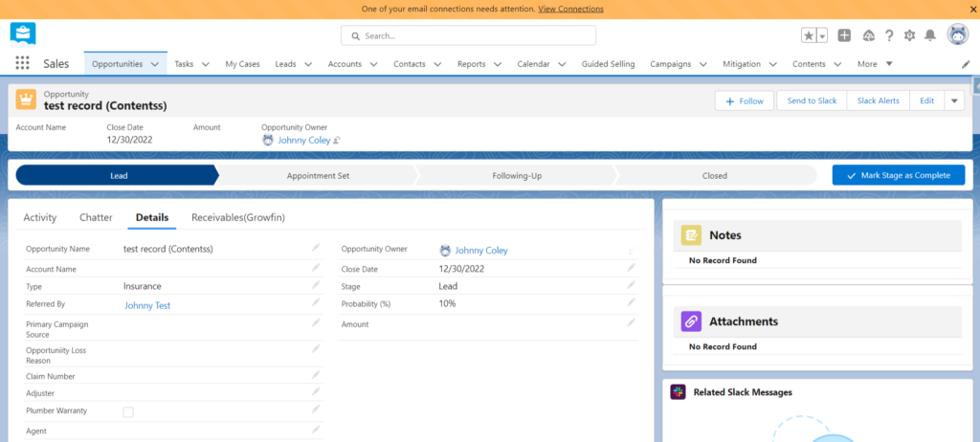Click the global Search input field
980x442 pixels.
[469, 35]
